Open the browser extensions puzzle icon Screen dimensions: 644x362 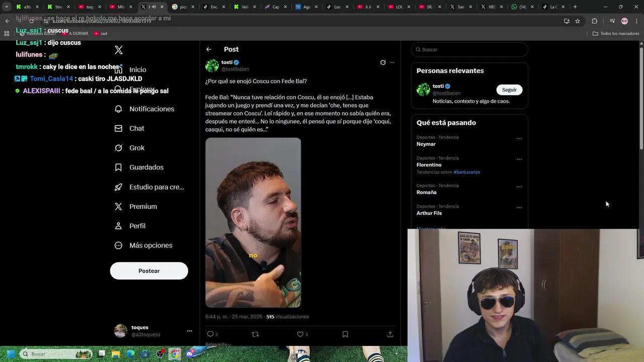pyautogui.click(x=594, y=21)
